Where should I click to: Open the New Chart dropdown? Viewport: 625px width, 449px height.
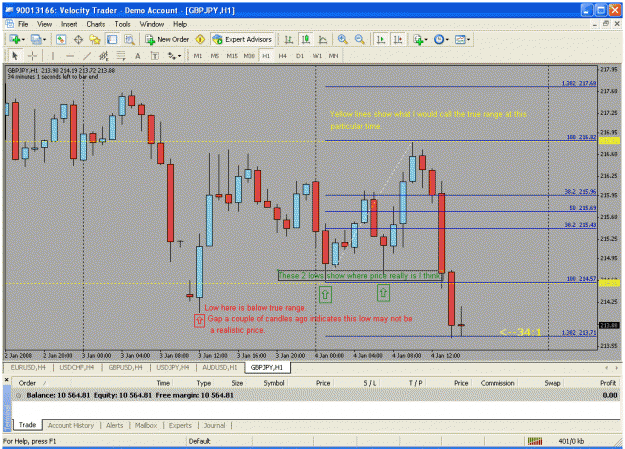(17, 39)
